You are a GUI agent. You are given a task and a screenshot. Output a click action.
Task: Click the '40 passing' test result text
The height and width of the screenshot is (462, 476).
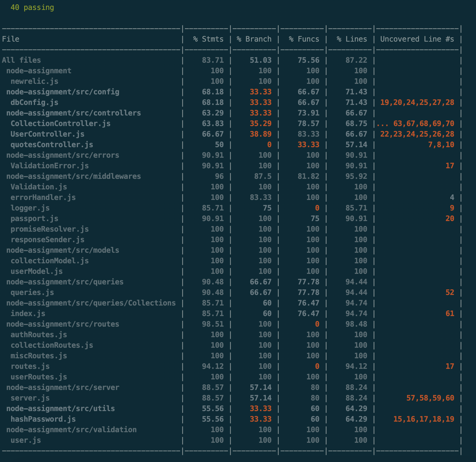32,7
